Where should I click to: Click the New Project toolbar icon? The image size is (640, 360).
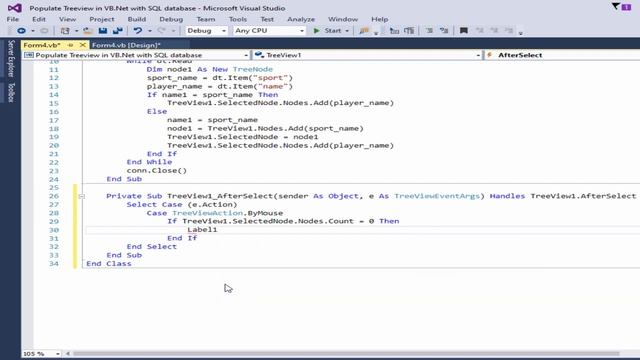point(65,31)
